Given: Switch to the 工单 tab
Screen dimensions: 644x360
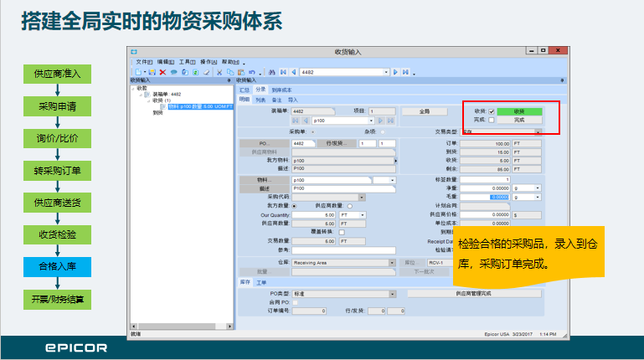Looking at the screenshot, I should [261, 282].
